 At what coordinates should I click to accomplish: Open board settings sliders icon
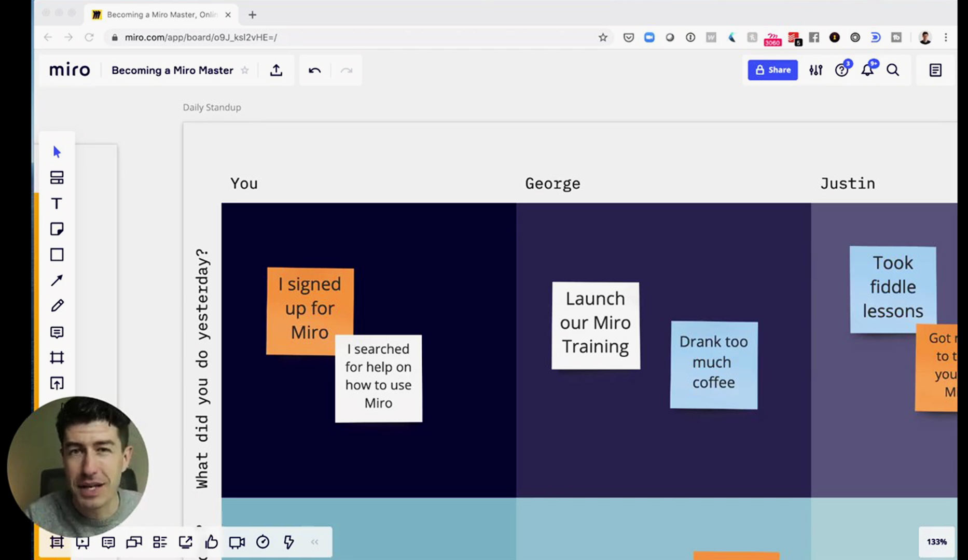point(816,70)
